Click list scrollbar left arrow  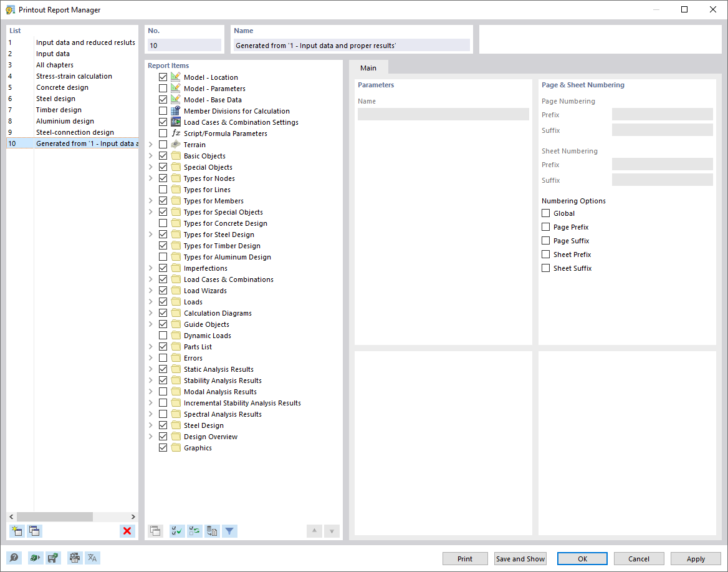(12, 516)
